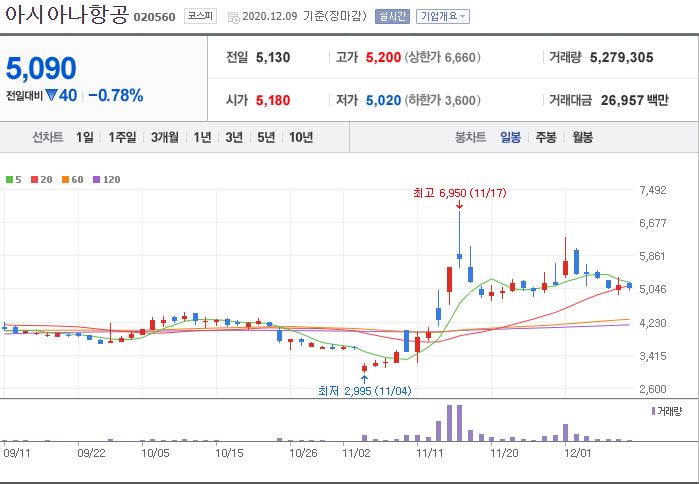Click the 거래량 5,279,305 value
This screenshot has height=484, width=699.
tap(621, 57)
